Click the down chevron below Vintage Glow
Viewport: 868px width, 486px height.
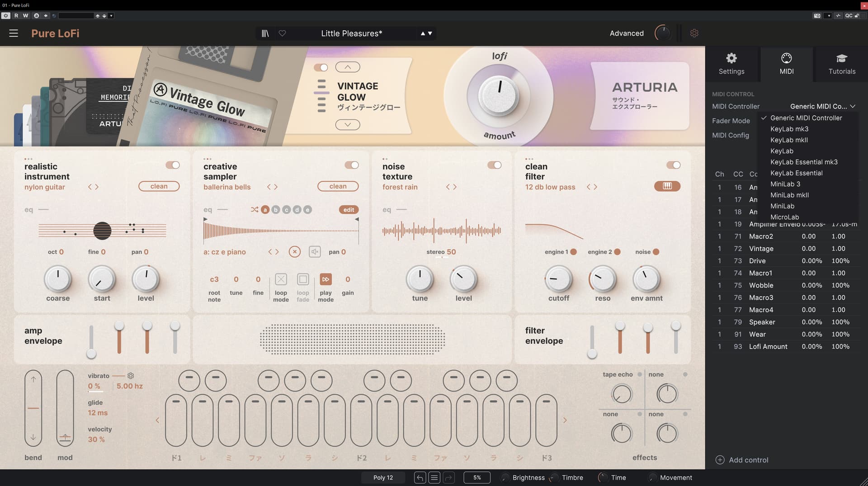348,124
